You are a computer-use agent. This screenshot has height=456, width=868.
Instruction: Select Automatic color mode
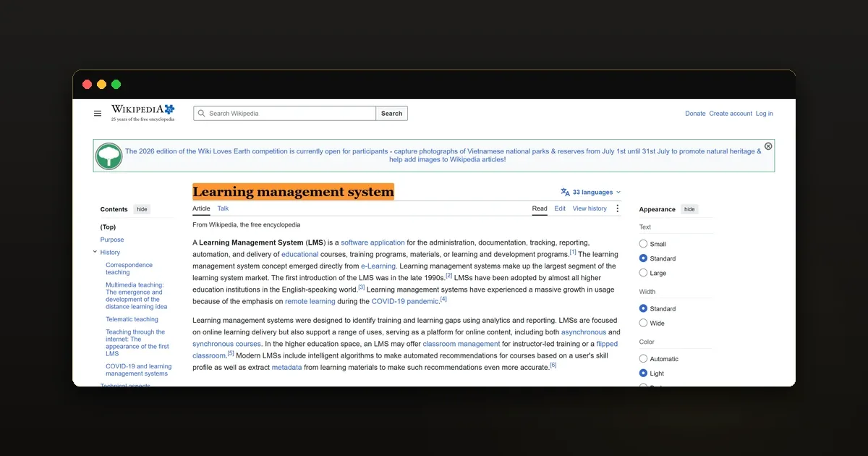tap(643, 359)
